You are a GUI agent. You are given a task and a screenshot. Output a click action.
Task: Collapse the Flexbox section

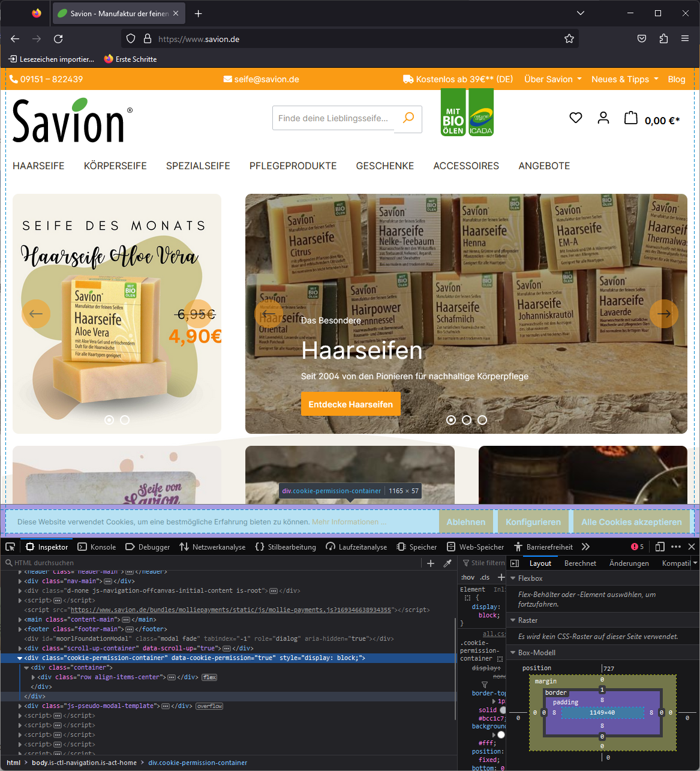513,578
